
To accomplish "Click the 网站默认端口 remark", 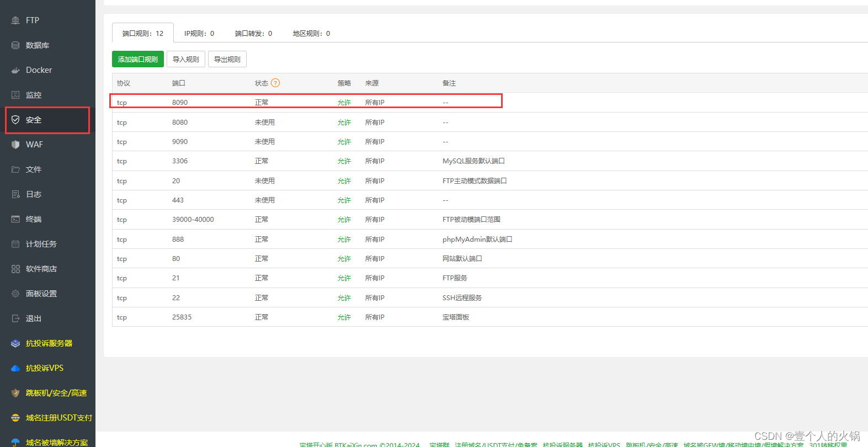I will coord(462,259).
